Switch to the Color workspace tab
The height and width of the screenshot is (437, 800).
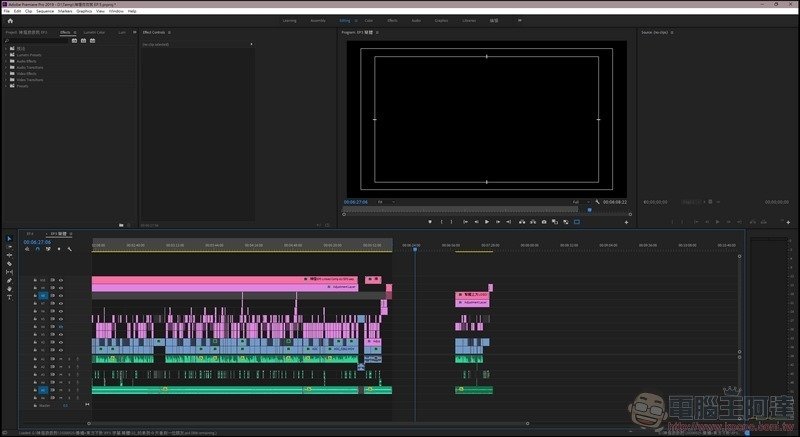coord(370,20)
